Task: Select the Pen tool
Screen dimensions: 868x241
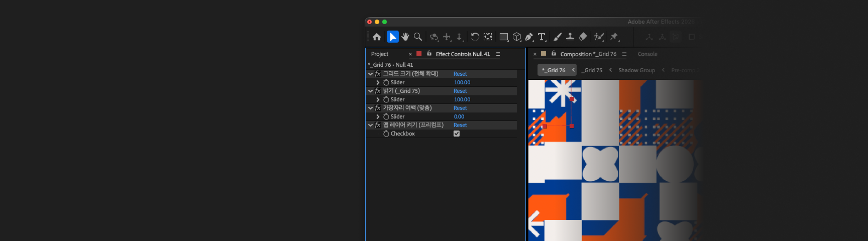Action: (x=529, y=37)
